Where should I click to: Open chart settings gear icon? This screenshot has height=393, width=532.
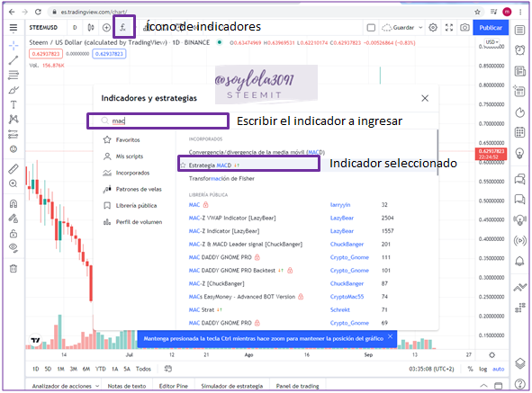(x=433, y=28)
